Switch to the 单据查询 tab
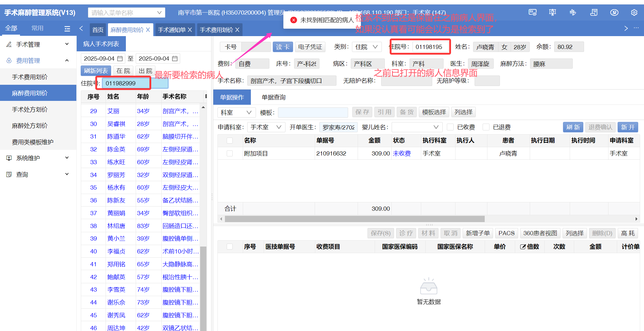The width and height of the screenshot is (644, 331). point(274,97)
